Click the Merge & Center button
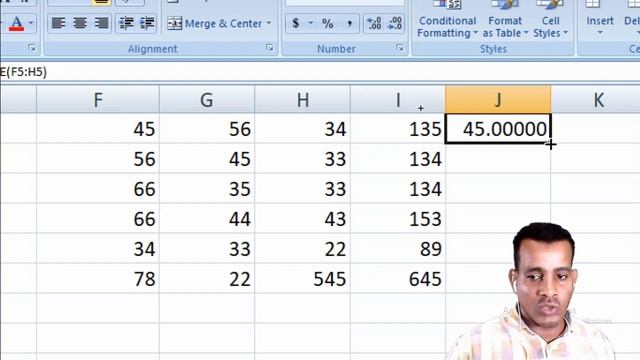The width and height of the screenshot is (640, 360). (x=215, y=24)
